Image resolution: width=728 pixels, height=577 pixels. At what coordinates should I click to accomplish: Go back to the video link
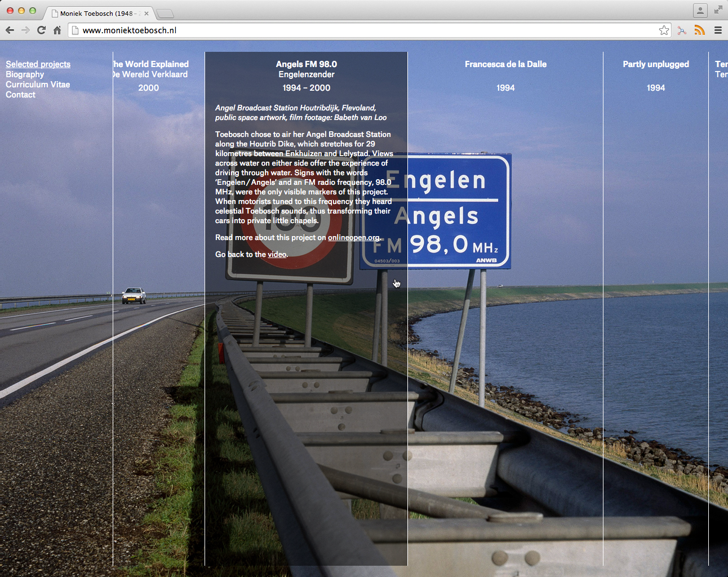[277, 255]
